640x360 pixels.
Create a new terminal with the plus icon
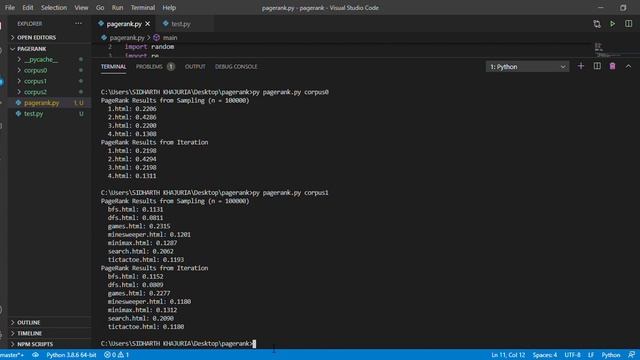pyautogui.click(x=580, y=66)
